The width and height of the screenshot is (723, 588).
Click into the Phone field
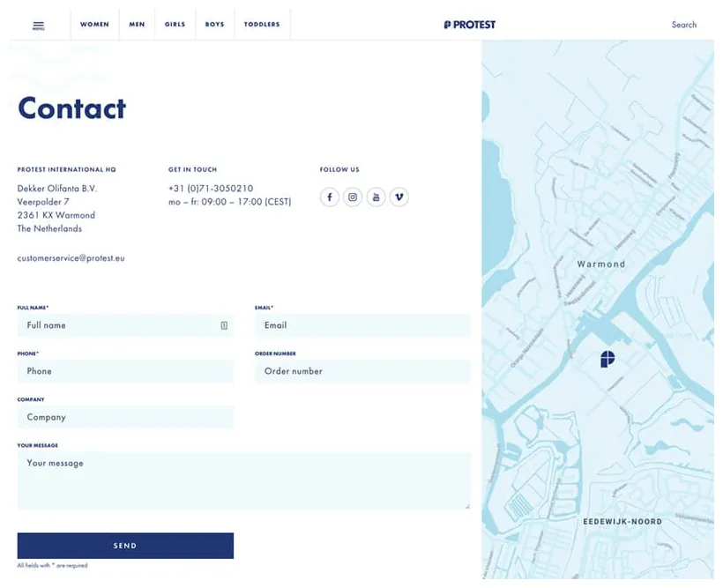(x=125, y=371)
